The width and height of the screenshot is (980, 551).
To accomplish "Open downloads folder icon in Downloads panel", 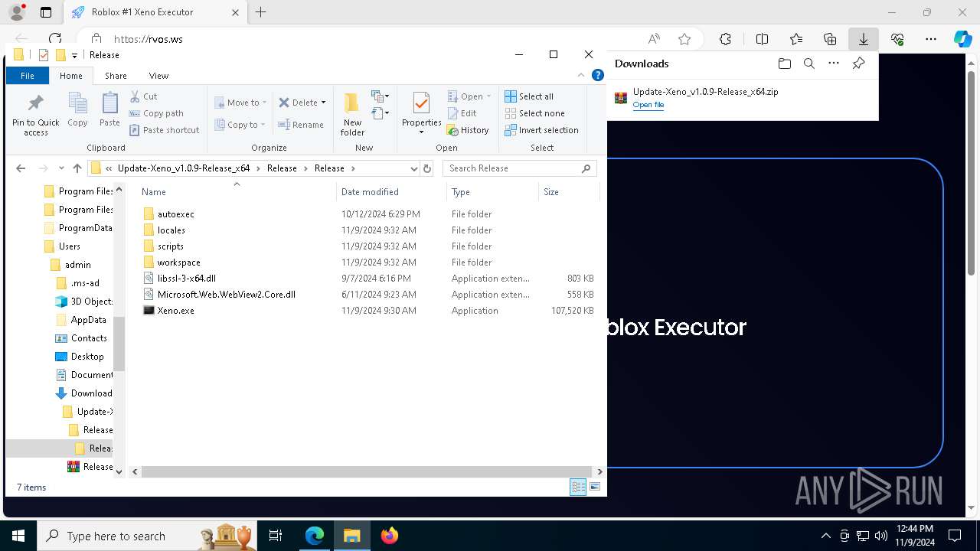I will pos(784,64).
